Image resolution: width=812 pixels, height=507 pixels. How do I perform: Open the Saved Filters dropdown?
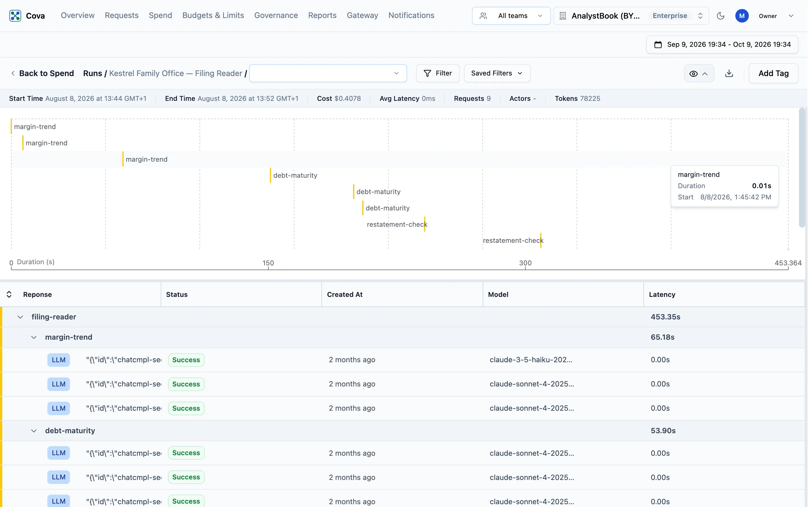[x=497, y=74]
